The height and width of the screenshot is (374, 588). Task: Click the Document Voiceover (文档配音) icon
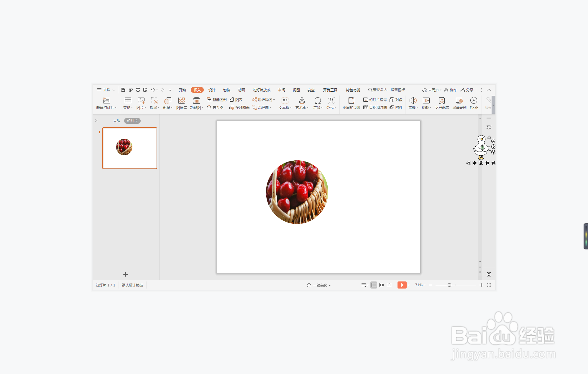click(x=441, y=100)
